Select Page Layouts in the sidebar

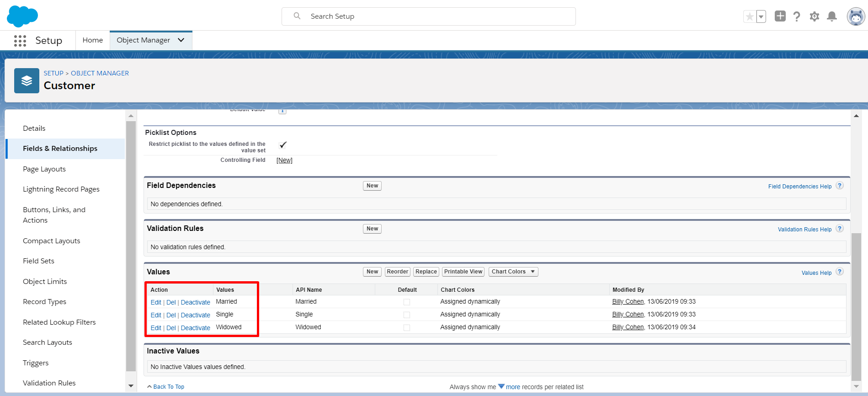pyautogui.click(x=44, y=169)
